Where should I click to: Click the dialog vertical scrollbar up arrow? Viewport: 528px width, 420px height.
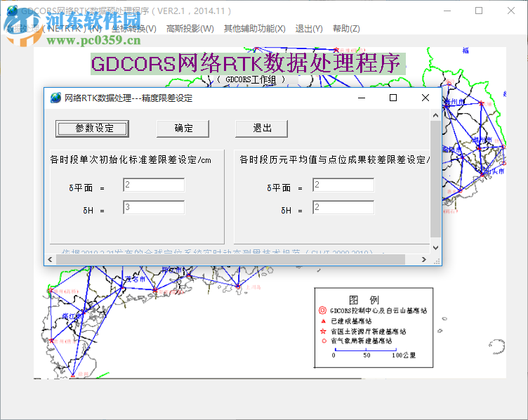(435, 115)
